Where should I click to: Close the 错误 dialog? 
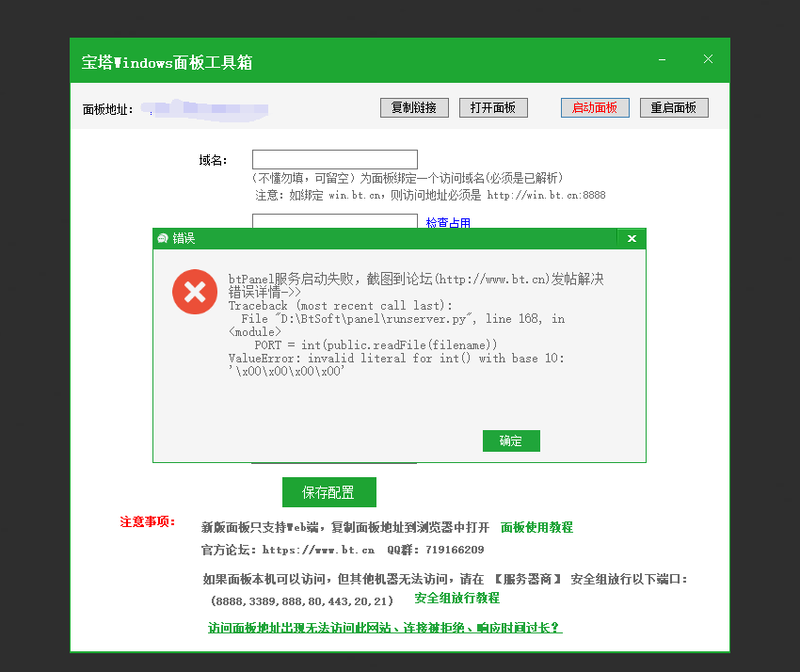pyautogui.click(x=632, y=238)
